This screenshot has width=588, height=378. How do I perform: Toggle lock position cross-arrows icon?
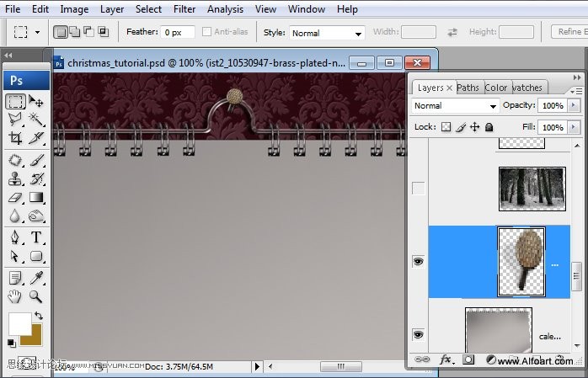(475, 127)
